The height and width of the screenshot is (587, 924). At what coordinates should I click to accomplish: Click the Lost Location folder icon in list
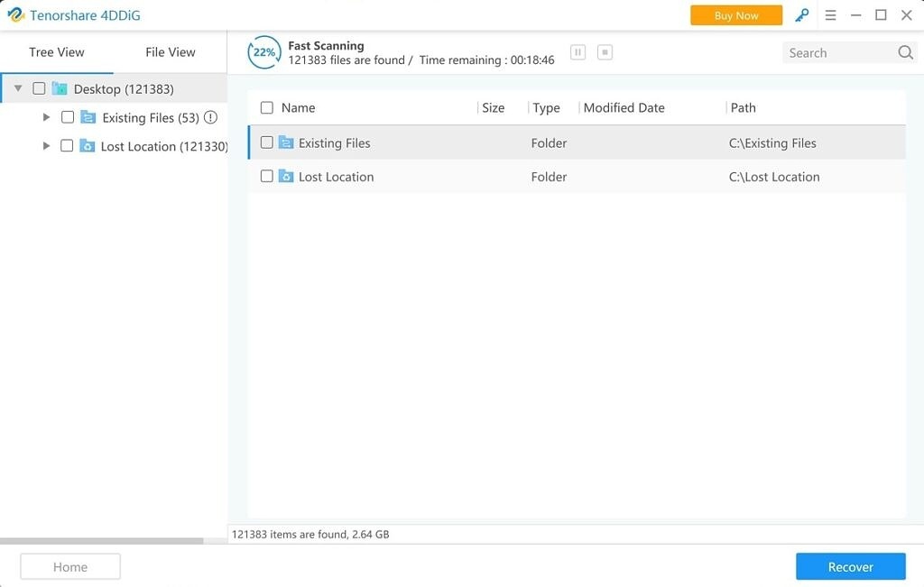tap(286, 177)
